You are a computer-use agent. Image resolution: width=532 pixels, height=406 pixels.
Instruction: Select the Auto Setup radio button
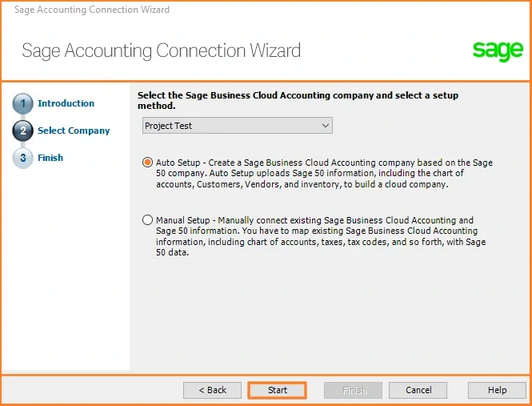tap(147, 163)
